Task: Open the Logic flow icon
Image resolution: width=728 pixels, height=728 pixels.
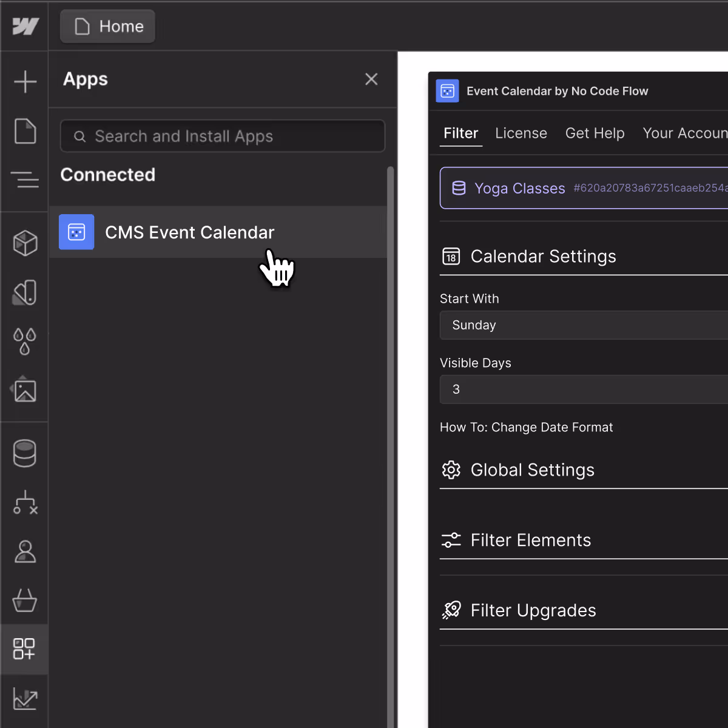Action: pyautogui.click(x=25, y=502)
